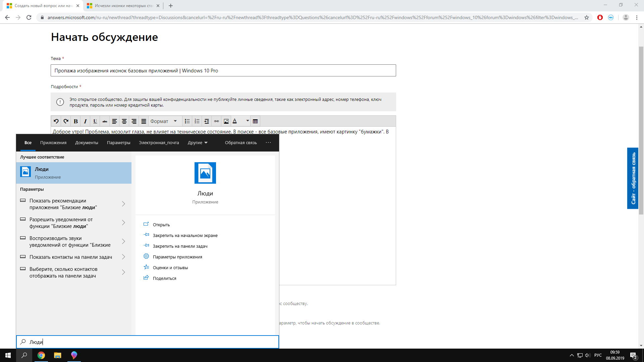This screenshot has width=644, height=362.
Task: Reload the current page
Action: pyautogui.click(x=29, y=17)
